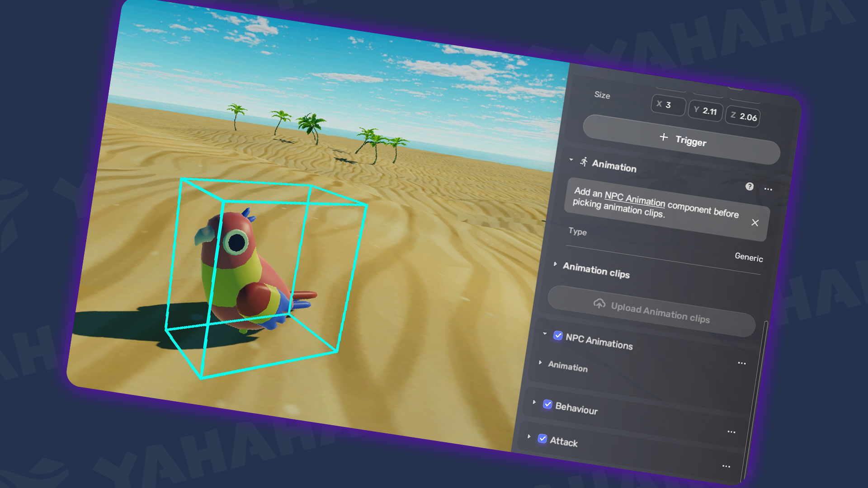Expand the Behaviour section arrow
This screenshot has width=868, height=488.
pos(534,402)
